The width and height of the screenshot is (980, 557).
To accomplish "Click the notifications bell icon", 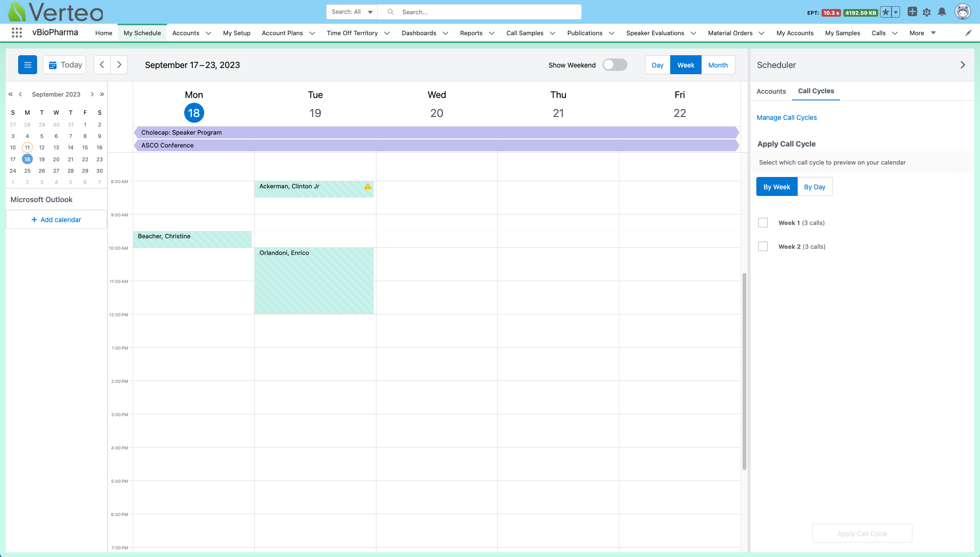I will click(941, 12).
